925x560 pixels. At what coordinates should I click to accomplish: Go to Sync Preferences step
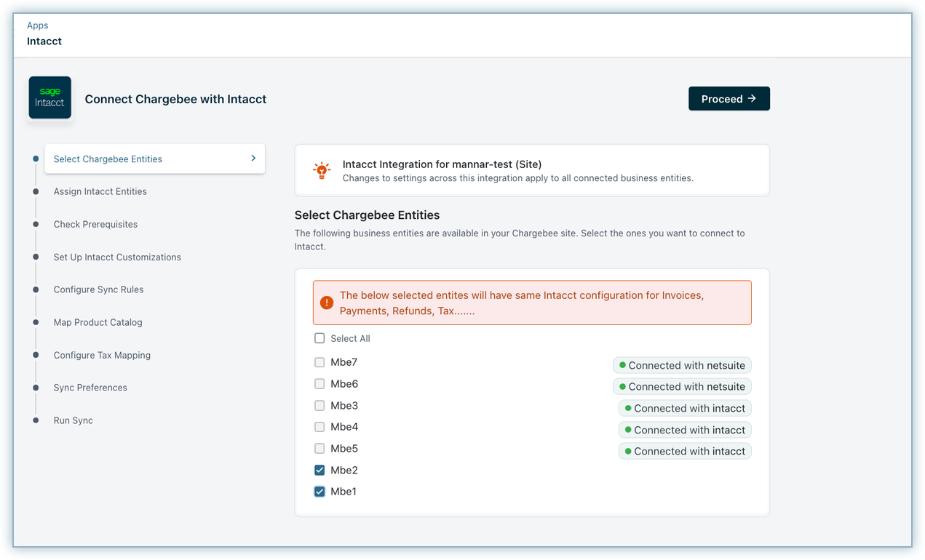click(90, 388)
